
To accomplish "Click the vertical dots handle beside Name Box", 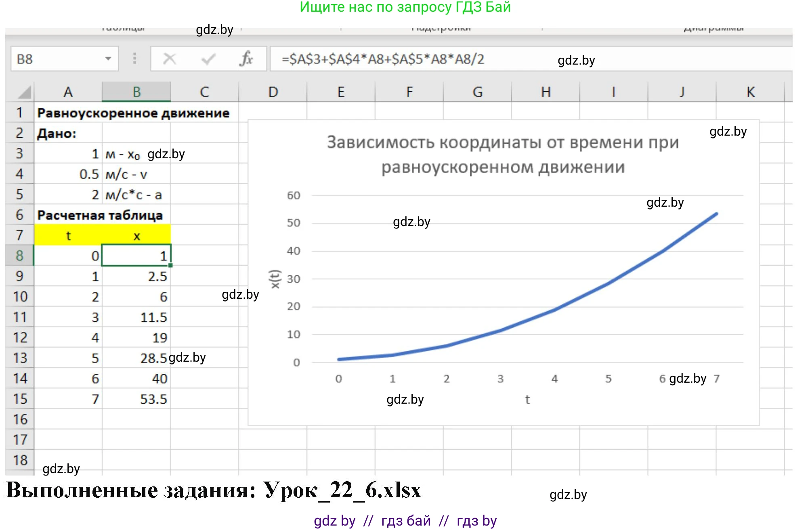I will click(x=133, y=59).
